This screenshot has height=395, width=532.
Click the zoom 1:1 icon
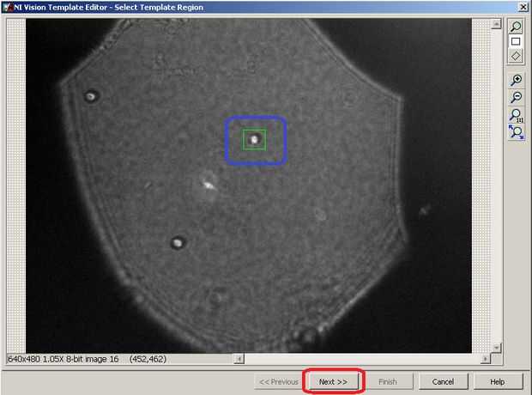click(517, 115)
